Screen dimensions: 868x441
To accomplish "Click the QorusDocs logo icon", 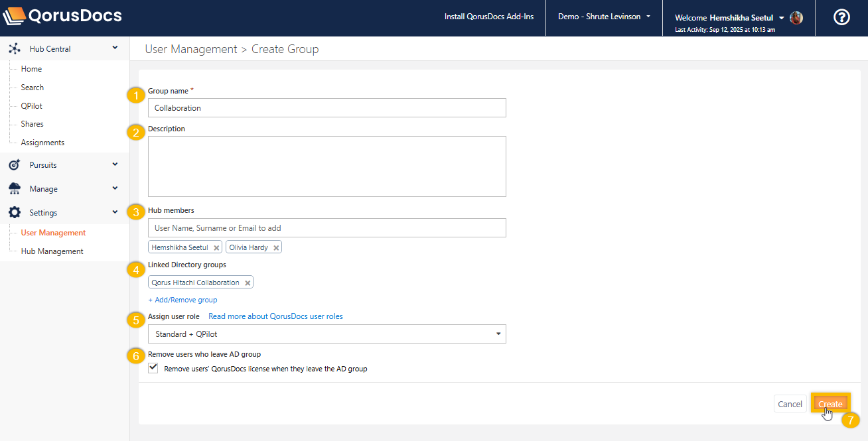I will point(15,16).
